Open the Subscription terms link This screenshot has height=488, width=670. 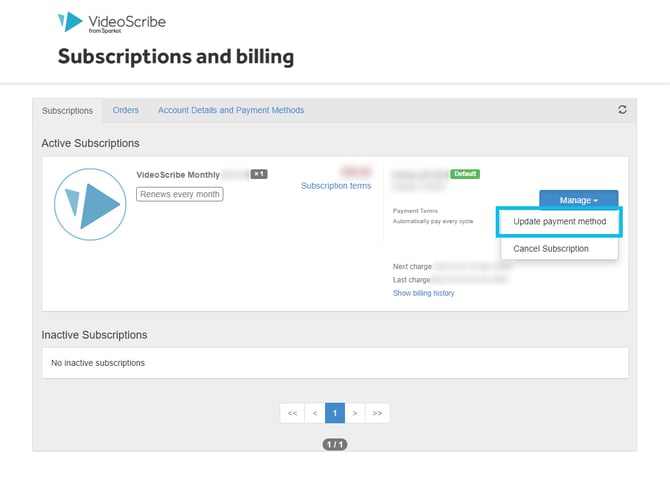pyautogui.click(x=336, y=186)
